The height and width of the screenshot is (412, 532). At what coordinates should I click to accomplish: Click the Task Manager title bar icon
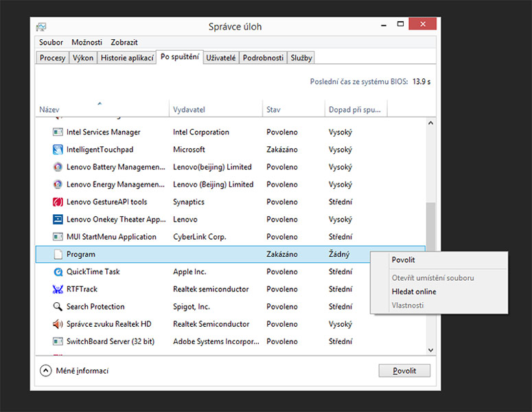tap(41, 27)
